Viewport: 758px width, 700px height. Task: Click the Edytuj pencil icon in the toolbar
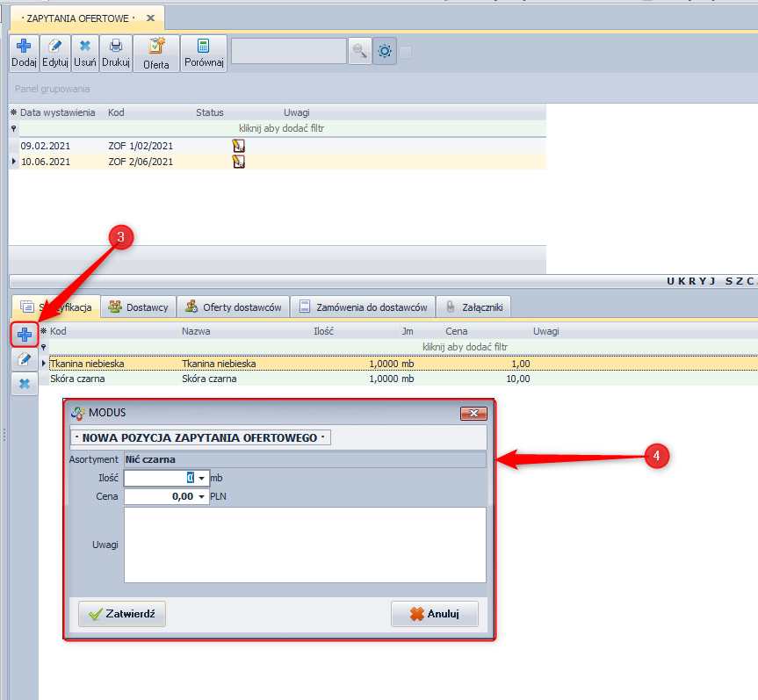point(55,54)
